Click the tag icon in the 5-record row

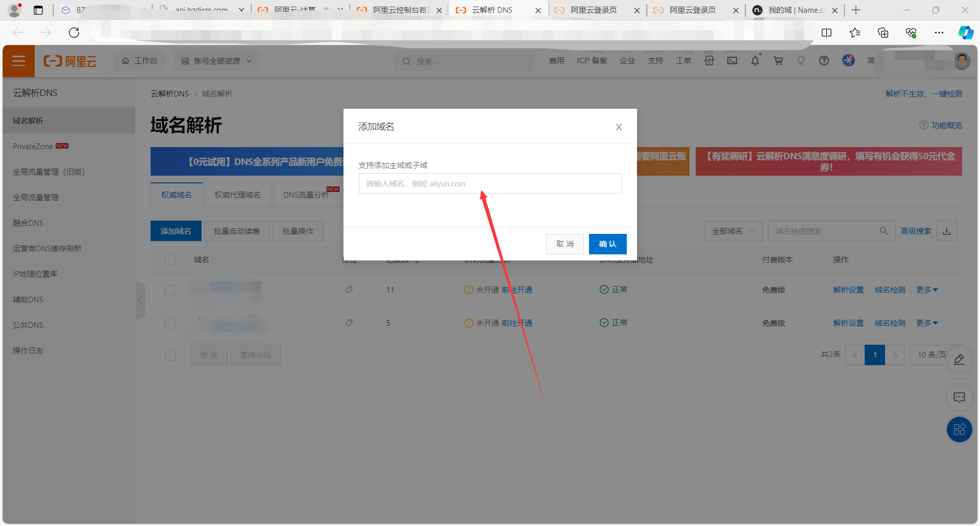point(349,323)
